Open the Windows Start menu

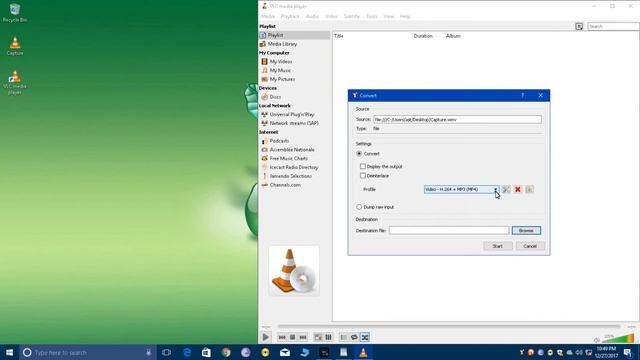pyautogui.click(x=9, y=352)
